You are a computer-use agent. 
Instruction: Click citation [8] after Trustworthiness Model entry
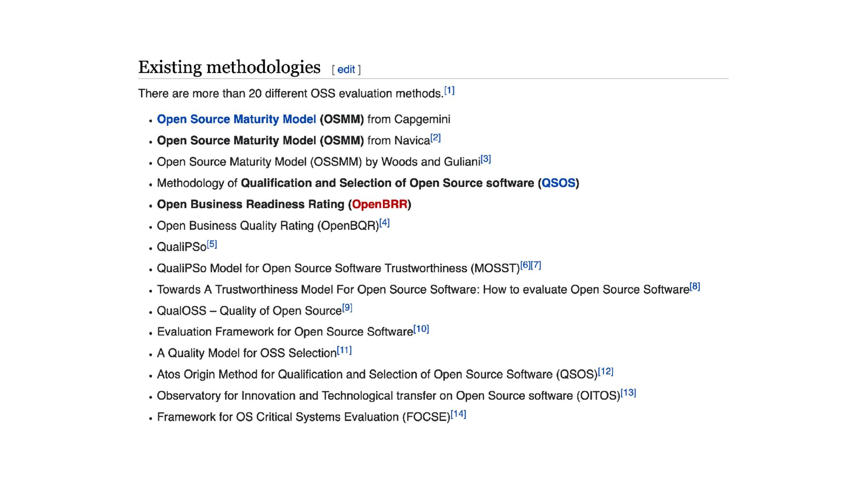click(x=695, y=286)
